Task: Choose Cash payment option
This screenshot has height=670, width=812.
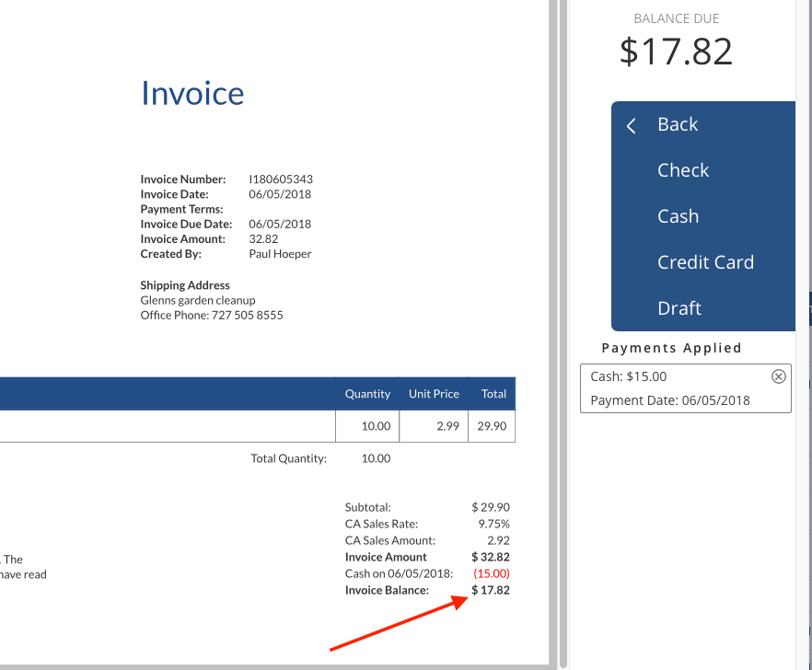Action: [x=678, y=216]
